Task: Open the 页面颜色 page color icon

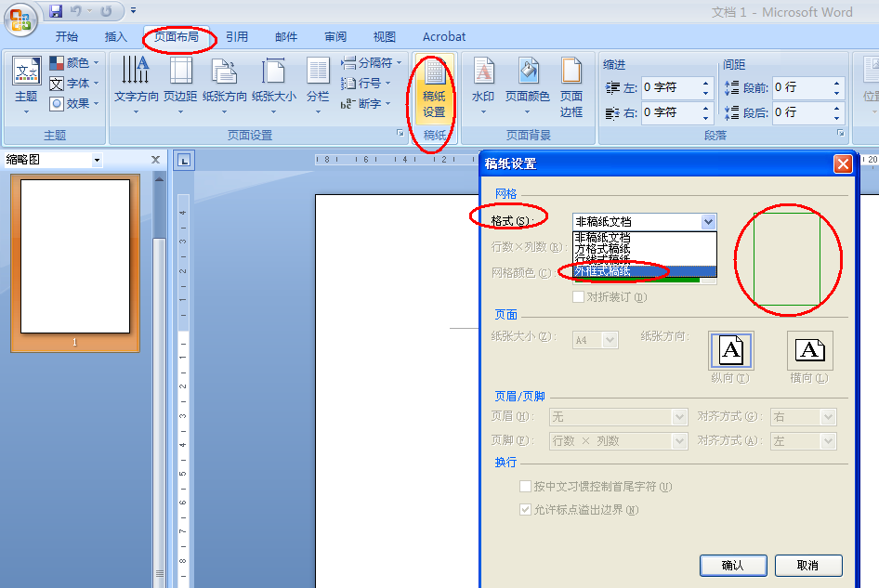Action: (529, 88)
